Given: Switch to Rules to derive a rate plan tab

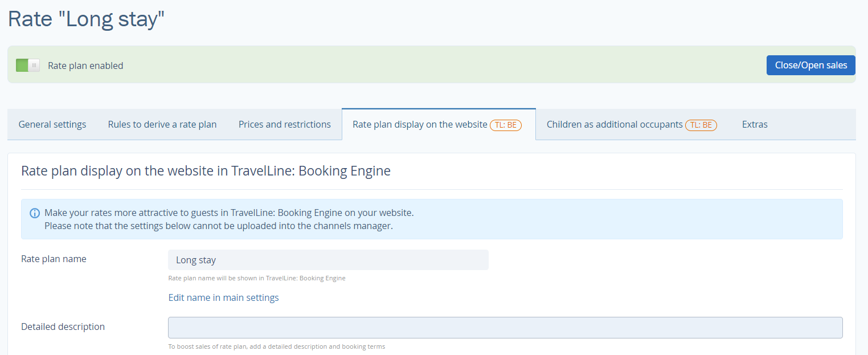Looking at the screenshot, I should coord(162,124).
